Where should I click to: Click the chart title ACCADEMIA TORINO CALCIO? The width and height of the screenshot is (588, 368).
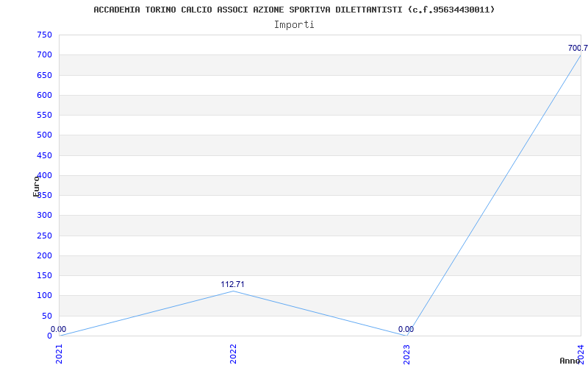(x=294, y=10)
